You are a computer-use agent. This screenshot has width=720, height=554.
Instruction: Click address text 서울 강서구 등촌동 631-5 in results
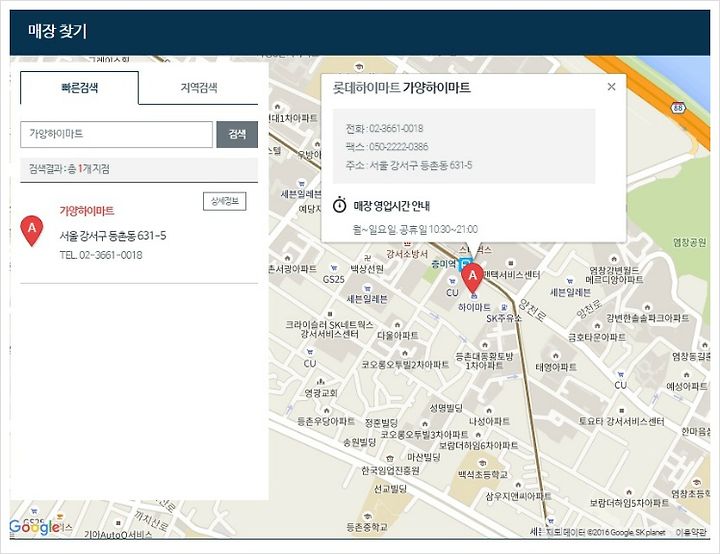pyautogui.click(x=113, y=236)
